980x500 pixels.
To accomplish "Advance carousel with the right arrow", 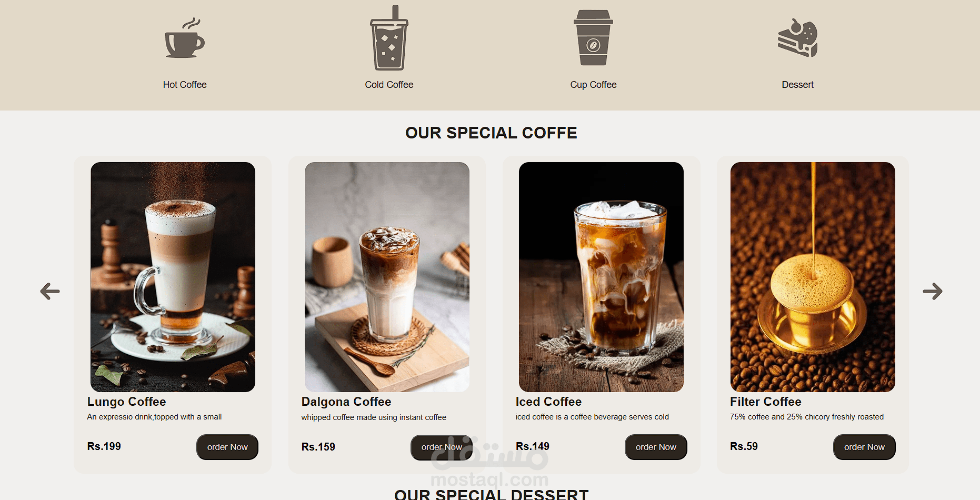I will pos(933,291).
